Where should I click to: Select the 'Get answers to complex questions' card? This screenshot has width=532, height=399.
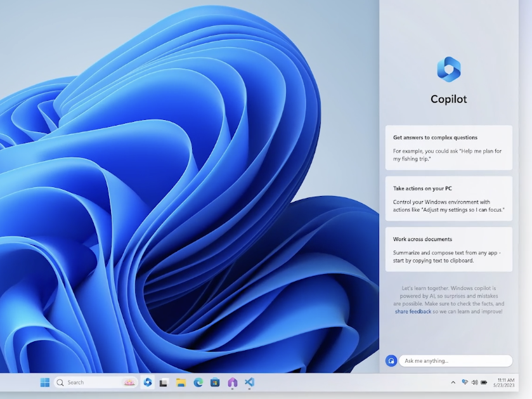[x=448, y=148]
